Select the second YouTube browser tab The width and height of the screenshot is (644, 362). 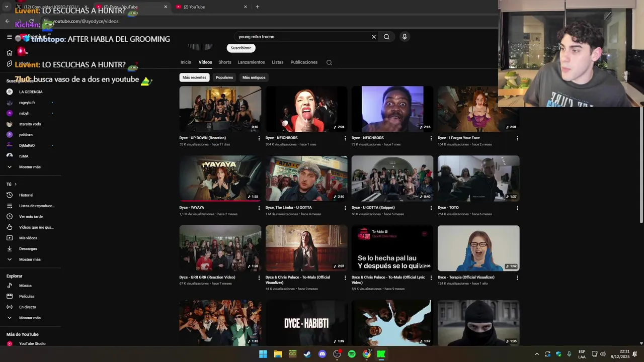tap(211, 7)
